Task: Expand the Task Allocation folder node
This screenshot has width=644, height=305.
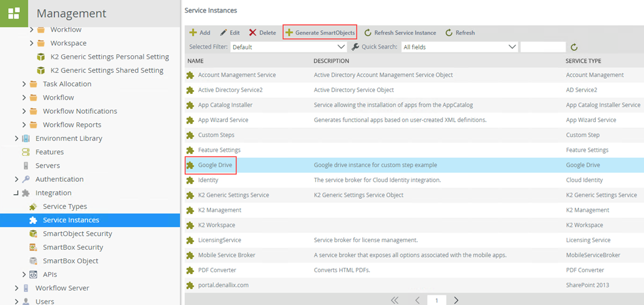Action: point(24,84)
